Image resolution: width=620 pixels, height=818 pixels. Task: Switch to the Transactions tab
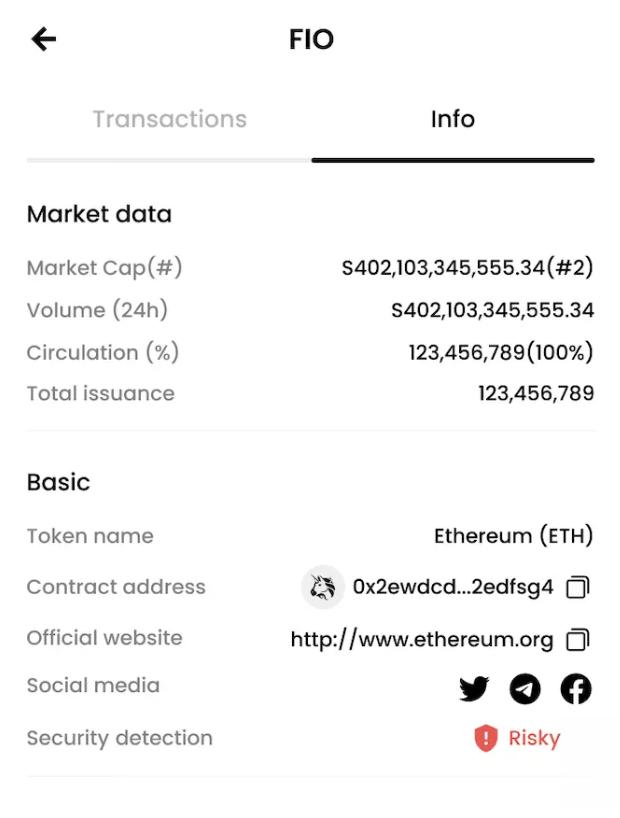(169, 119)
